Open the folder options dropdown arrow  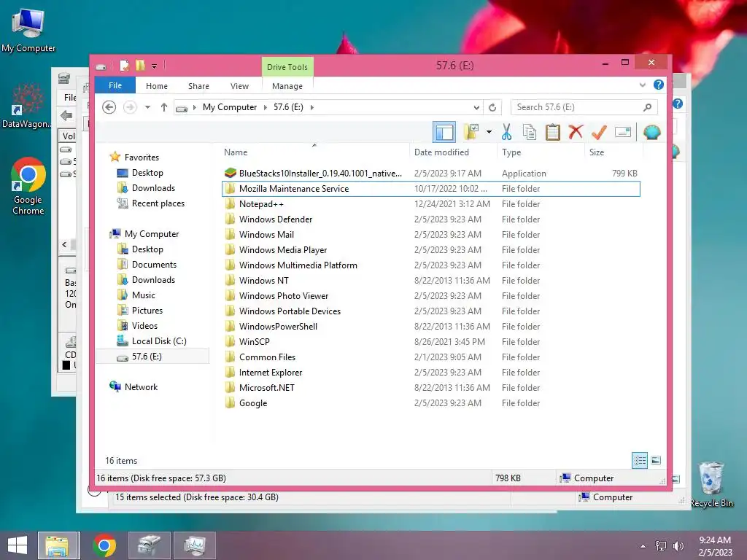(x=489, y=132)
